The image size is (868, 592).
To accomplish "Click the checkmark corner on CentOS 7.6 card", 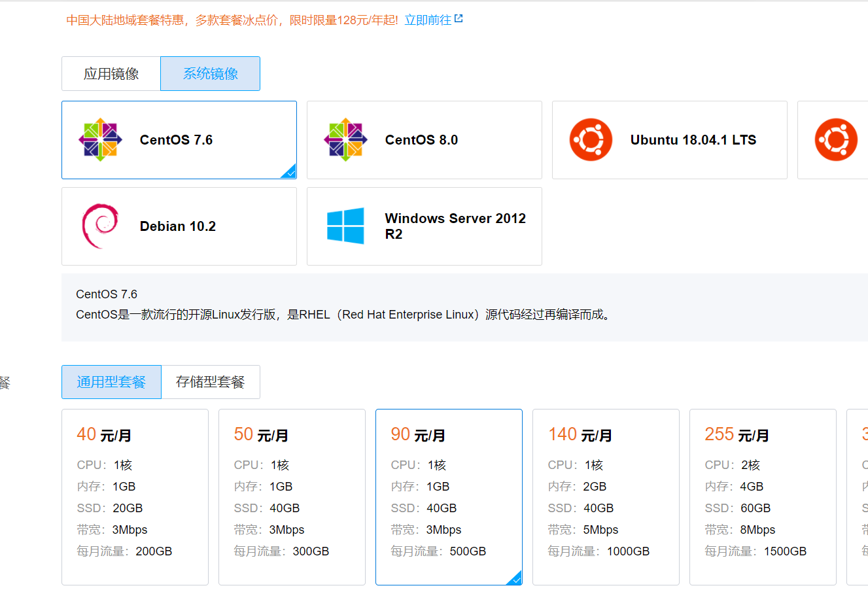I will 289,172.
